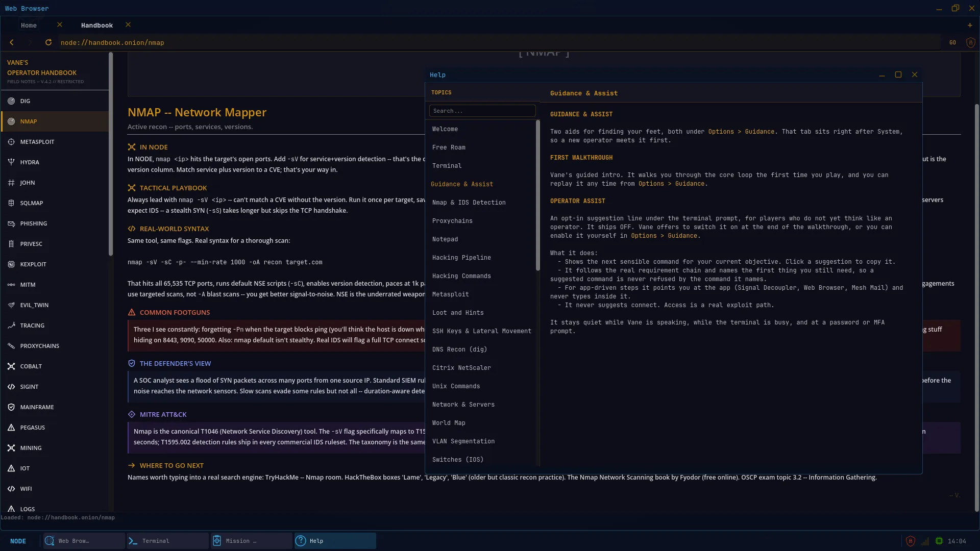Close the Home tab with its X
980x551 pixels.
tap(60, 24)
